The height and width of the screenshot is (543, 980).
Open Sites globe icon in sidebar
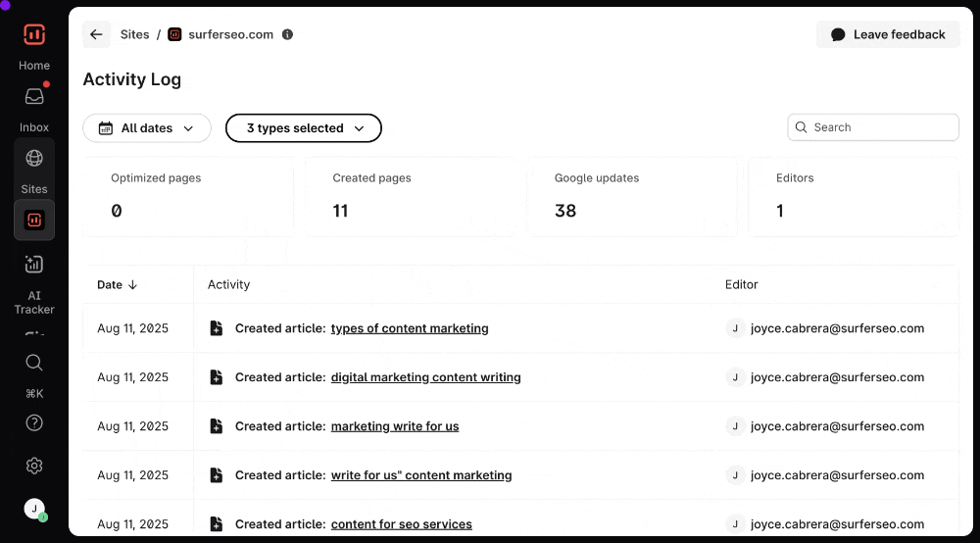coord(34,158)
